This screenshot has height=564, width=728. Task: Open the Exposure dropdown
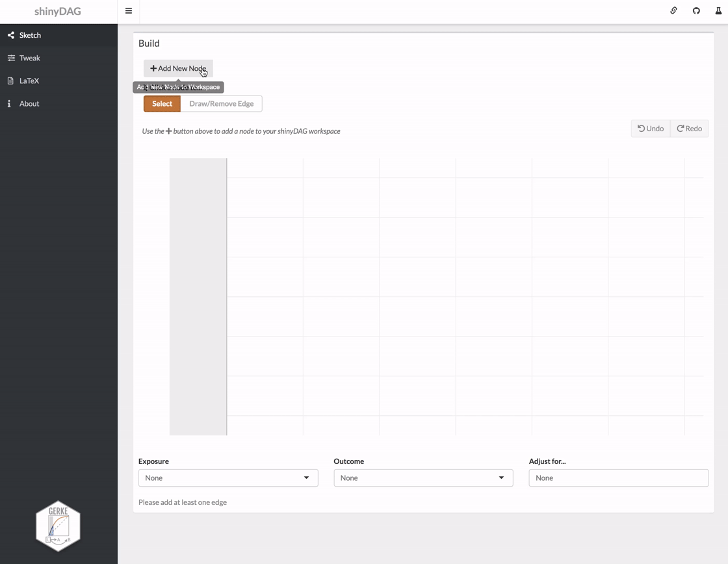click(x=228, y=478)
